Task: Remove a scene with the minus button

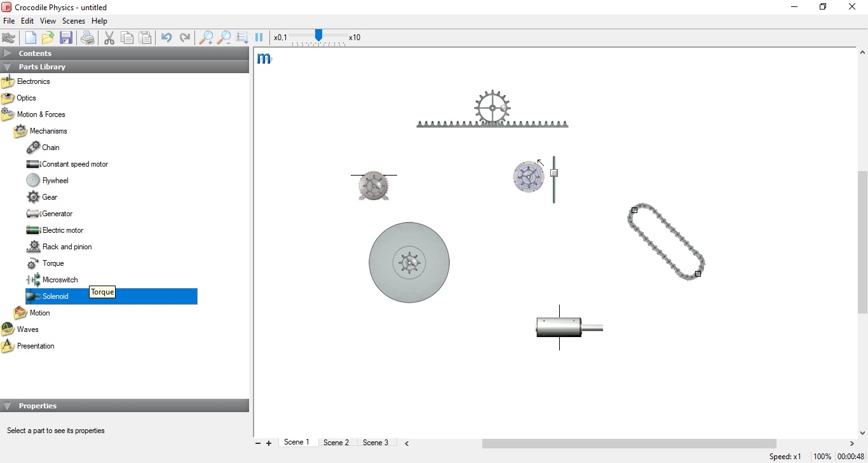Action: pos(258,443)
